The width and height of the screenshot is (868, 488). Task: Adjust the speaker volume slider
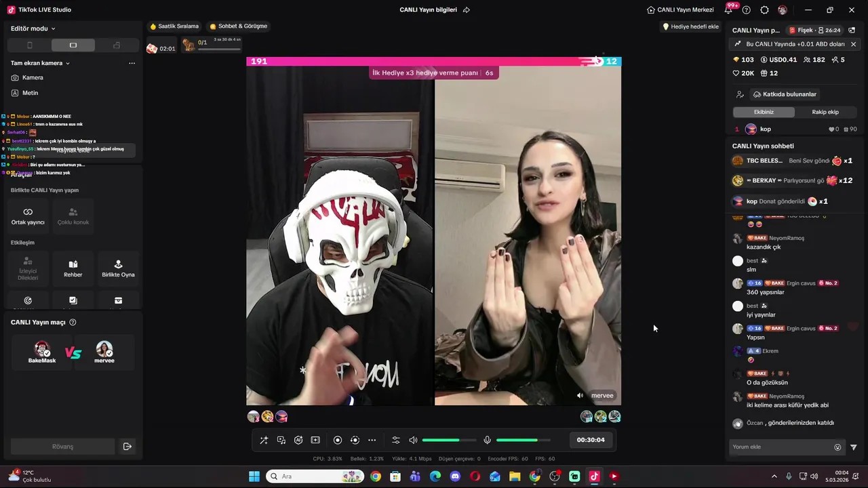[x=449, y=440]
